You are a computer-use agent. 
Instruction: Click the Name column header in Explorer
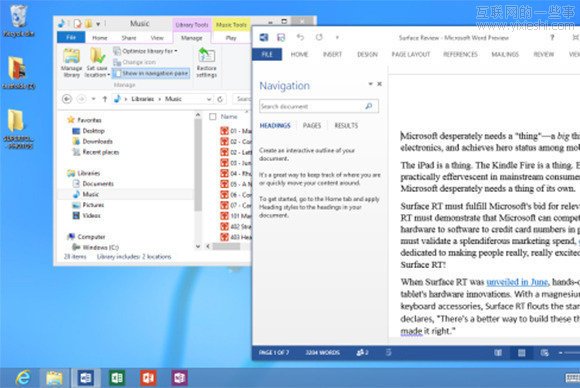point(229,117)
